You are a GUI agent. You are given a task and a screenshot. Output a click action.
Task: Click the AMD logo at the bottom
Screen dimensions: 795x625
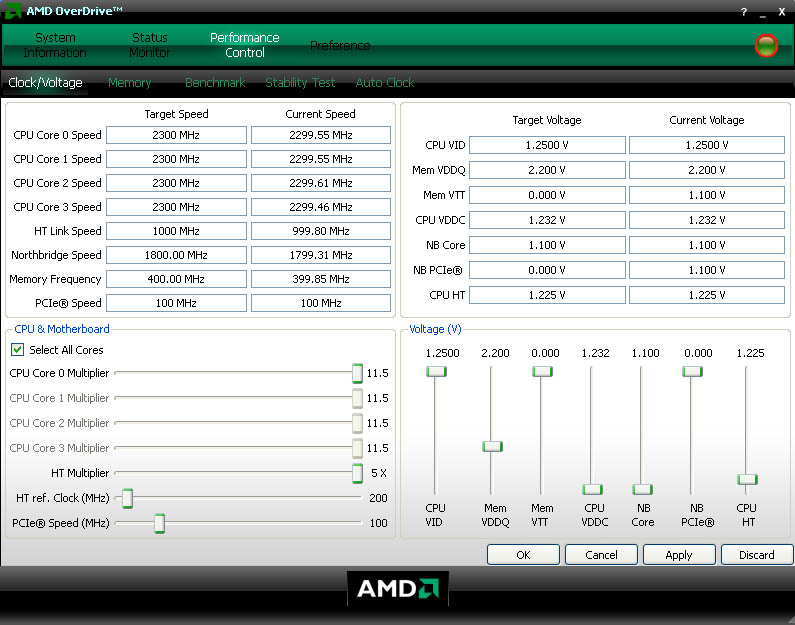[398, 589]
